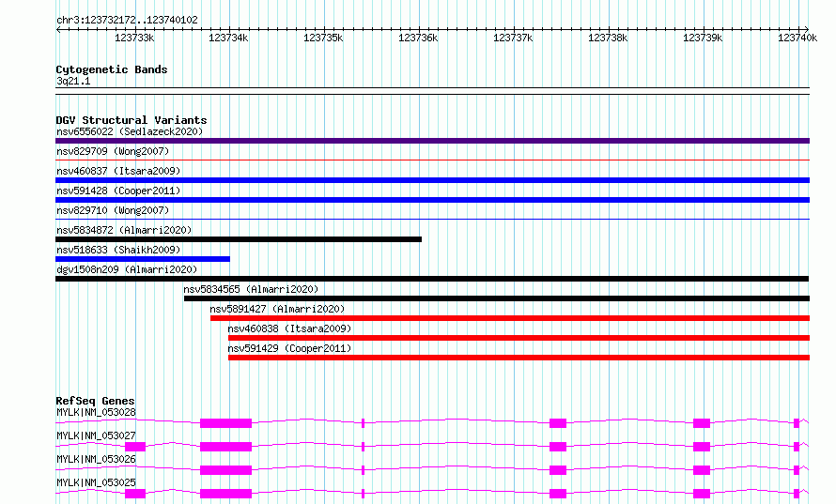Click the 123735k ruler label
Viewport: 836px width, 504px height.
coord(323,38)
